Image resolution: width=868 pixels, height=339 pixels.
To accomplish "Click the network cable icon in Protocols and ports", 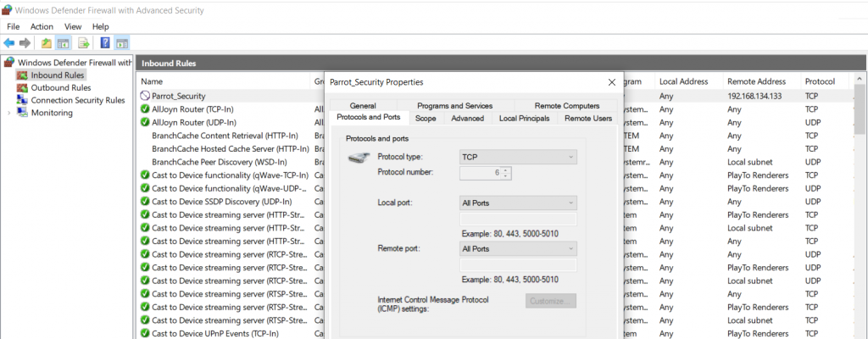I will tap(359, 159).
